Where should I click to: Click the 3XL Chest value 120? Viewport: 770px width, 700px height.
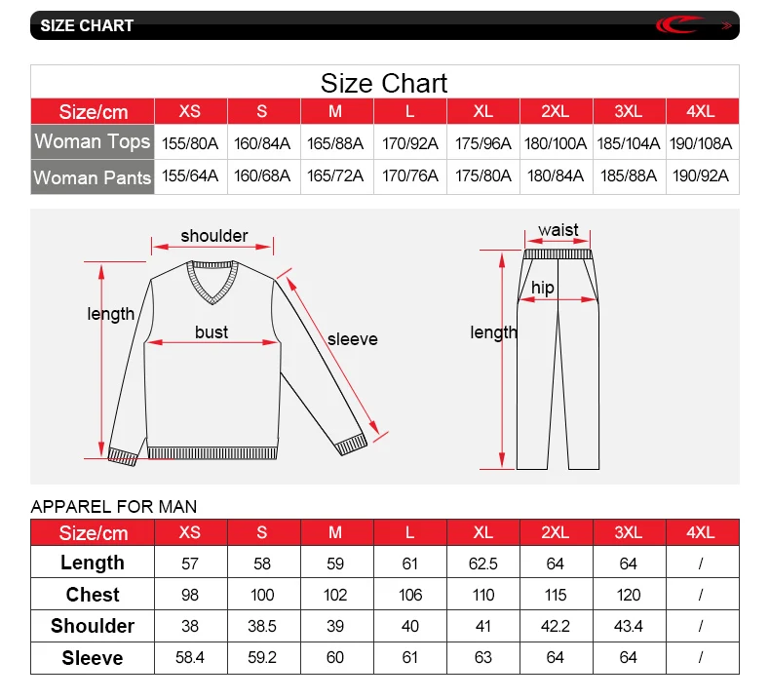(x=629, y=596)
